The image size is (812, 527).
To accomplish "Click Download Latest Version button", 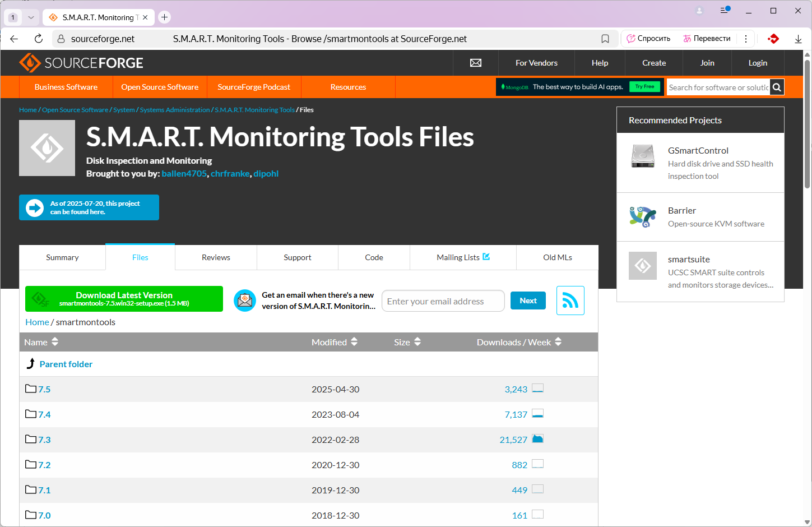I will coord(124,299).
